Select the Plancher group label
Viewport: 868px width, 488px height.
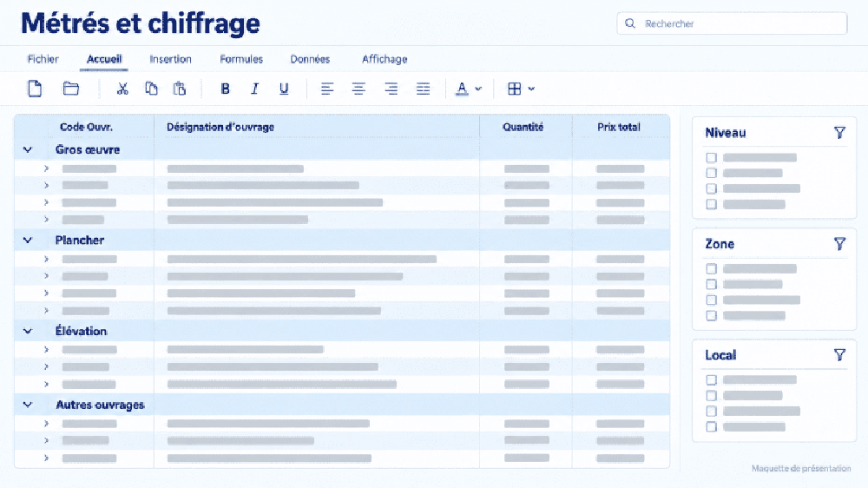[x=80, y=240]
